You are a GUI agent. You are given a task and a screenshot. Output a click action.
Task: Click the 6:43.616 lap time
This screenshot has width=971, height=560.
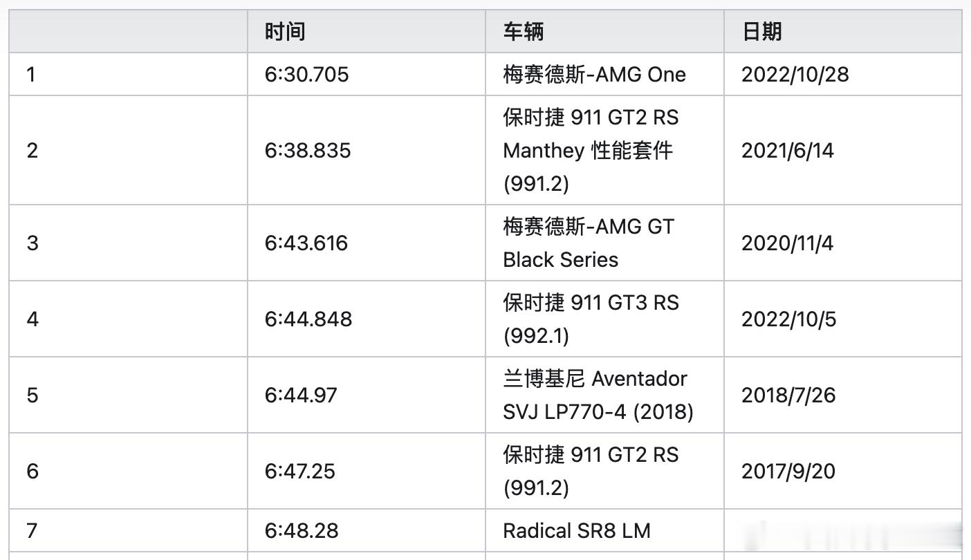point(306,243)
